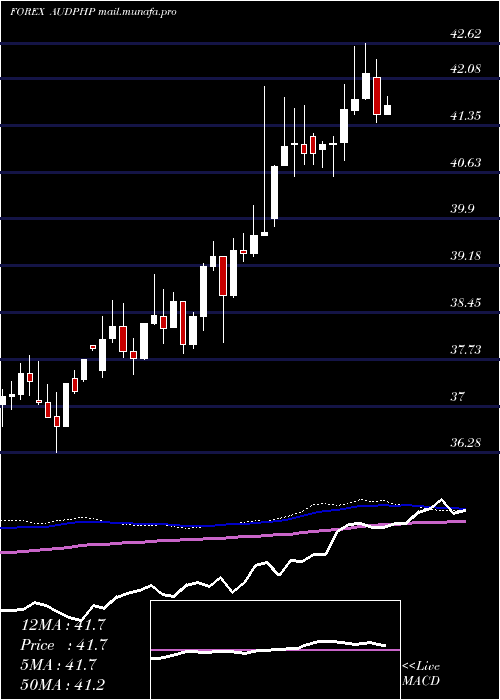
Task: Click the mail.munafa.pro watermark text
Action: click(137, 12)
